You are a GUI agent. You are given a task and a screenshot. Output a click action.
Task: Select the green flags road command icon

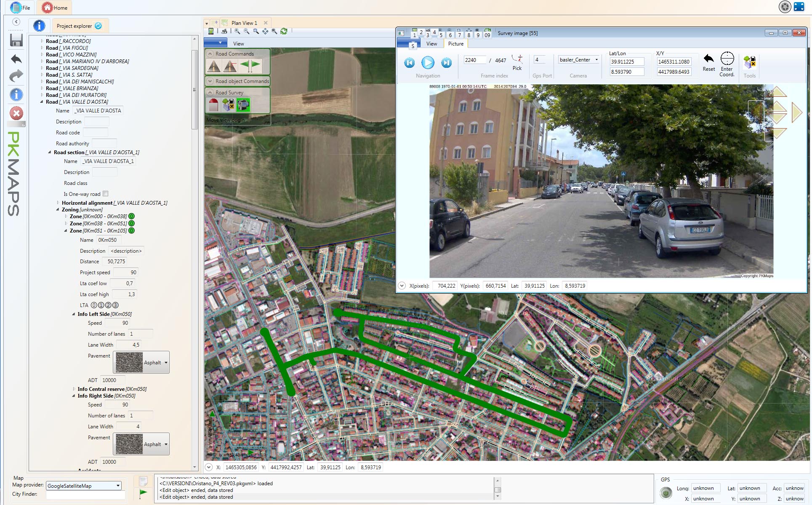(x=250, y=66)
